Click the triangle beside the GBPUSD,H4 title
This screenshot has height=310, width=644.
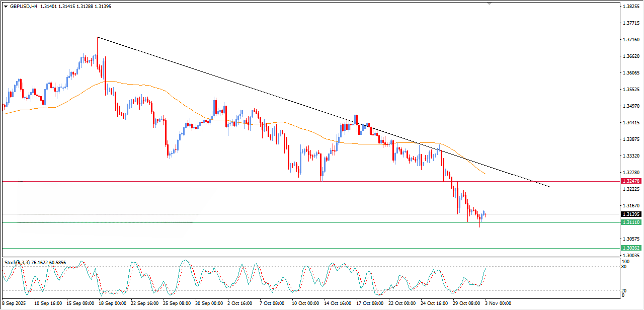6,7
